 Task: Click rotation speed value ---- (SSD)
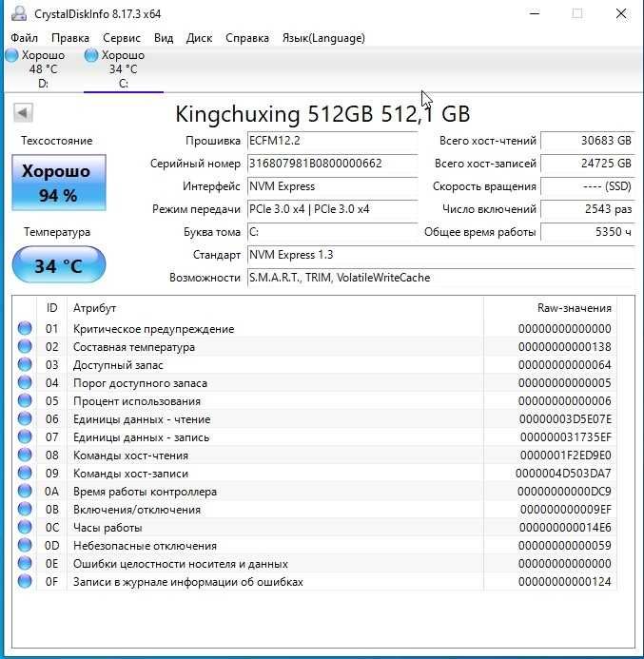[x=587, y=186]
